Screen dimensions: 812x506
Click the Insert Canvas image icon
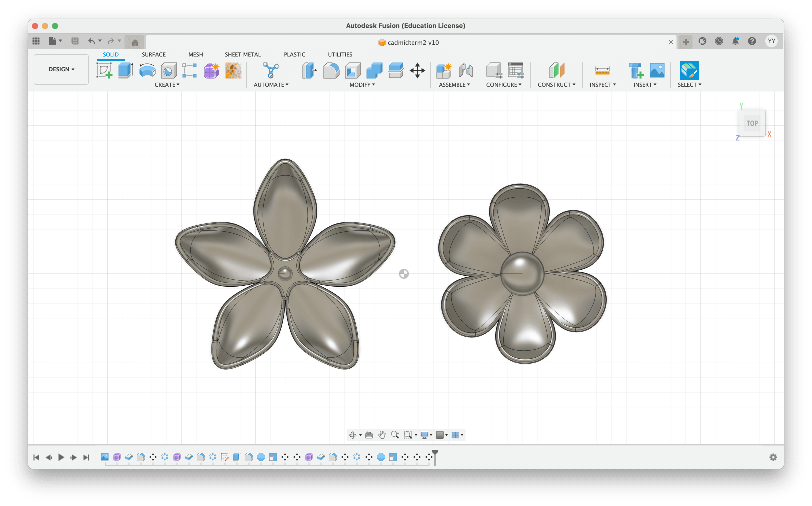tap(657, 70)
